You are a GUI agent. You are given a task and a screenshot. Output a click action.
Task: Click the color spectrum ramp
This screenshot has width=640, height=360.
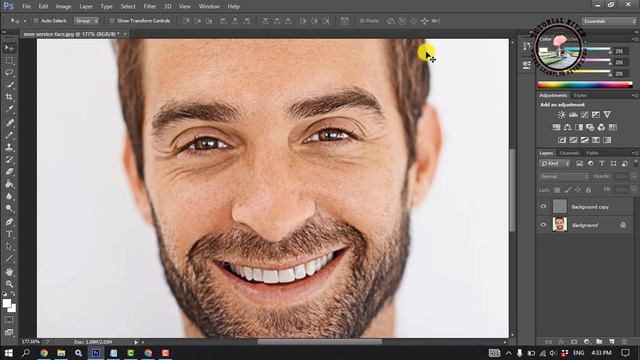(x=585, y=85)
